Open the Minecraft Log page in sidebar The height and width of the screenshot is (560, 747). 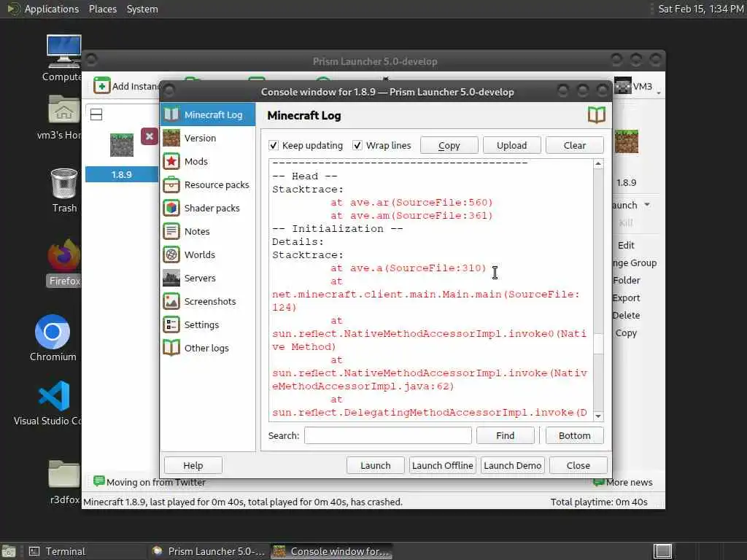pyautogui.click(x=208, y=114)
